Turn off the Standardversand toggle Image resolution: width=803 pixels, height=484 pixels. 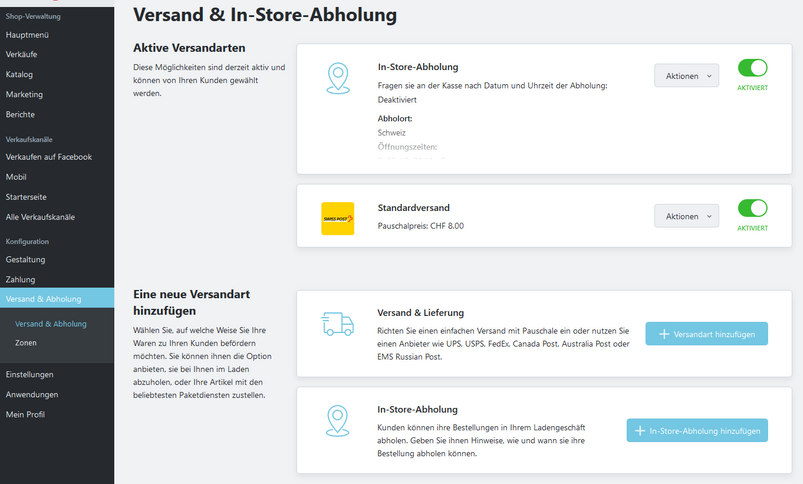[752, 208]
